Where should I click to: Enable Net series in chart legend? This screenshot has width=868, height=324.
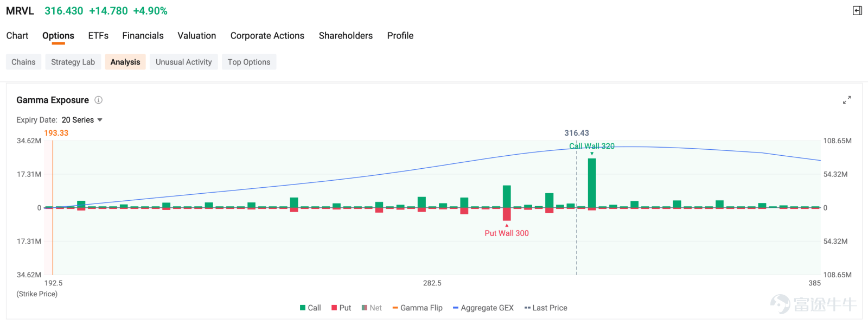click(x=372, y=308)
